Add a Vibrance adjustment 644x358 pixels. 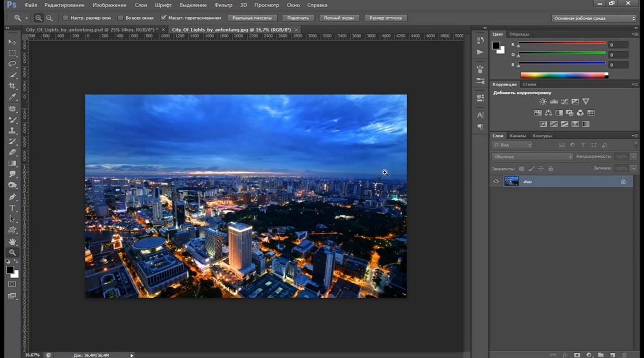pyautogui.click(x=586, y=102)
